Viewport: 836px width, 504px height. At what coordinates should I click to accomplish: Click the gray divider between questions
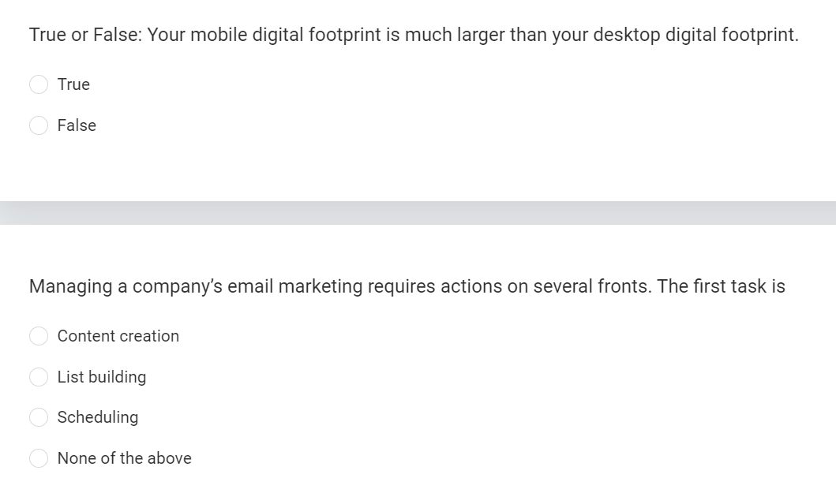coord(418,209)
